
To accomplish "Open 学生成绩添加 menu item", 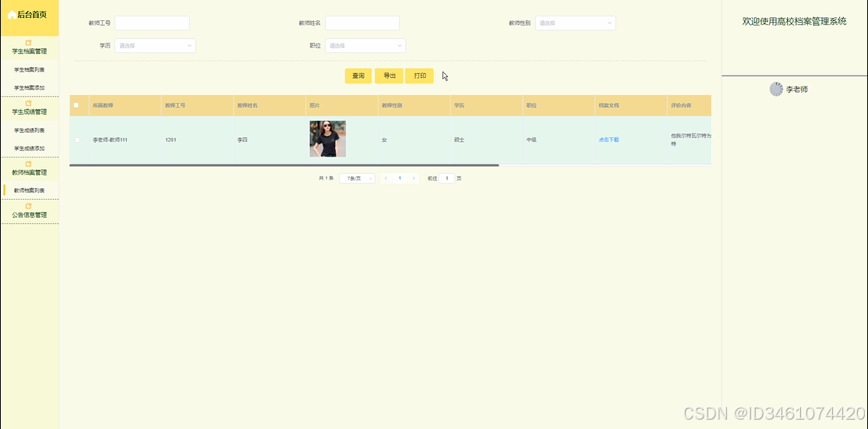I will [x=30, y=148].
